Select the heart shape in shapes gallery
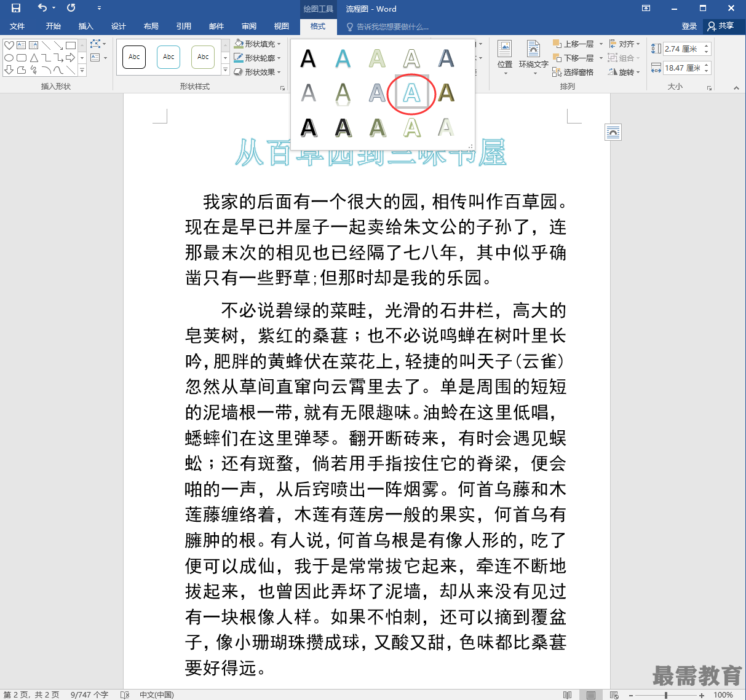 (x=9, y=45)
